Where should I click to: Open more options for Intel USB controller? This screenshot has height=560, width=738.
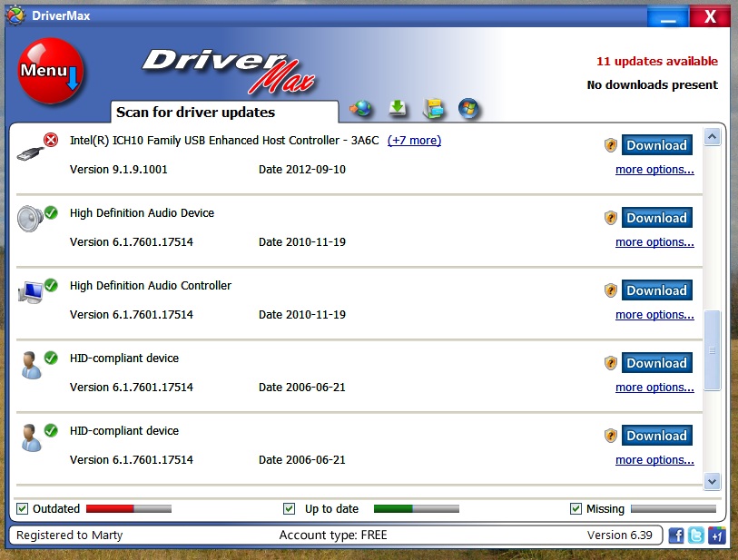pos(654,170)
